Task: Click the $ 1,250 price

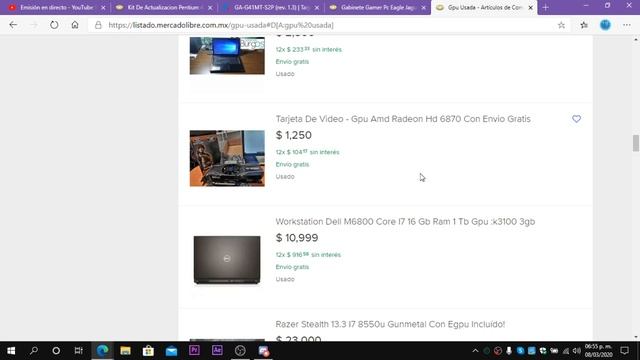Action: tap(293, 135)
